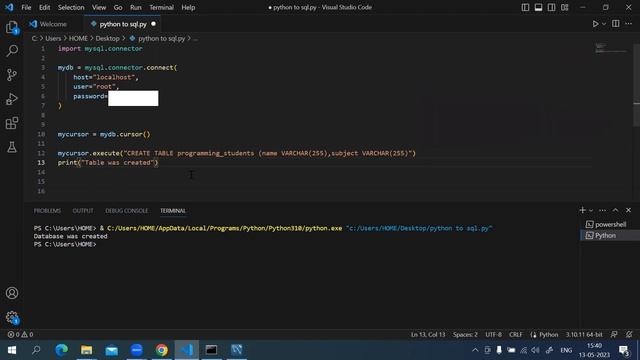Open the feedback icon in status bar

coord(614,335)
